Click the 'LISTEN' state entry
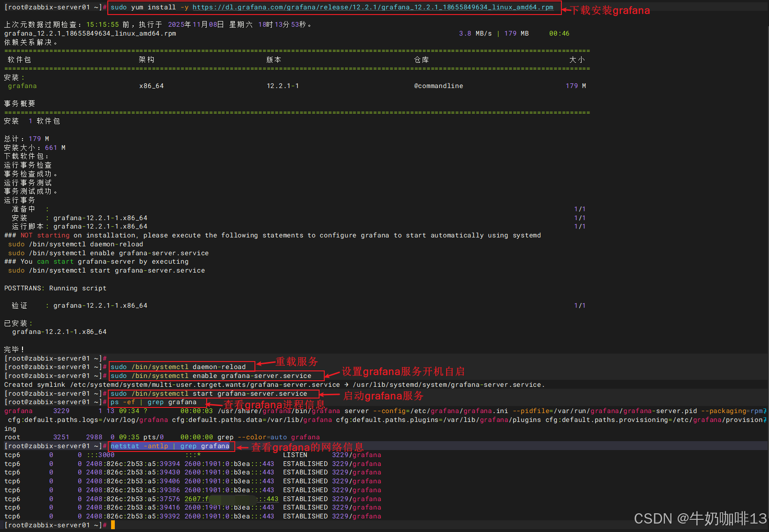The image size is (769, 532). 295,455
